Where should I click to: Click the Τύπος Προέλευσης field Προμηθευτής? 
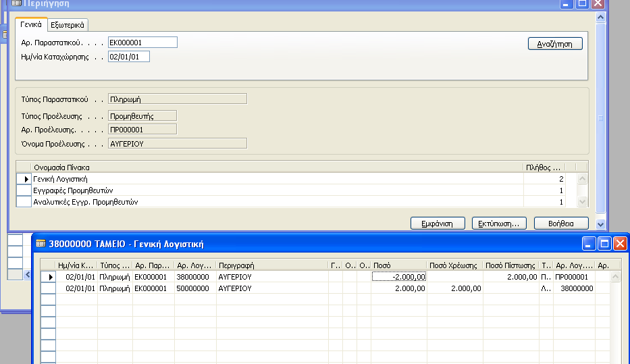(x=142, y=116)
